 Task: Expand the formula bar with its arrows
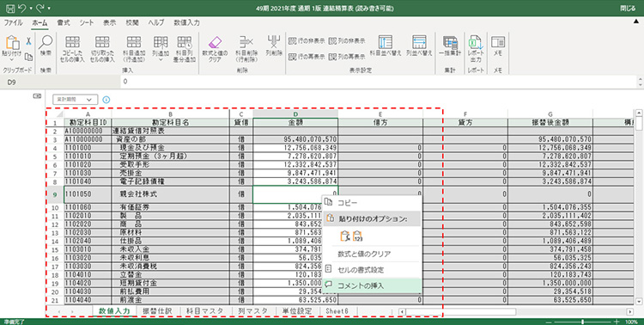tap(640, 82)
